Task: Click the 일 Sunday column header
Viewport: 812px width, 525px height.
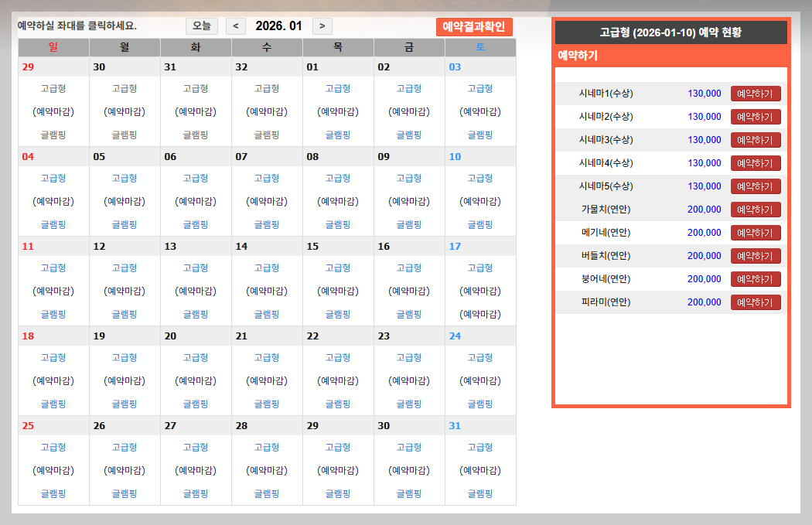Action: [53, 47]
